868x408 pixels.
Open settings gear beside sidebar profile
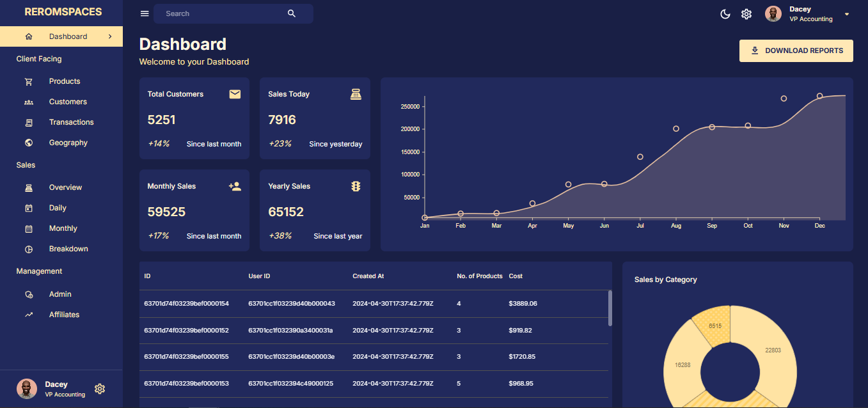click(100, 389)
